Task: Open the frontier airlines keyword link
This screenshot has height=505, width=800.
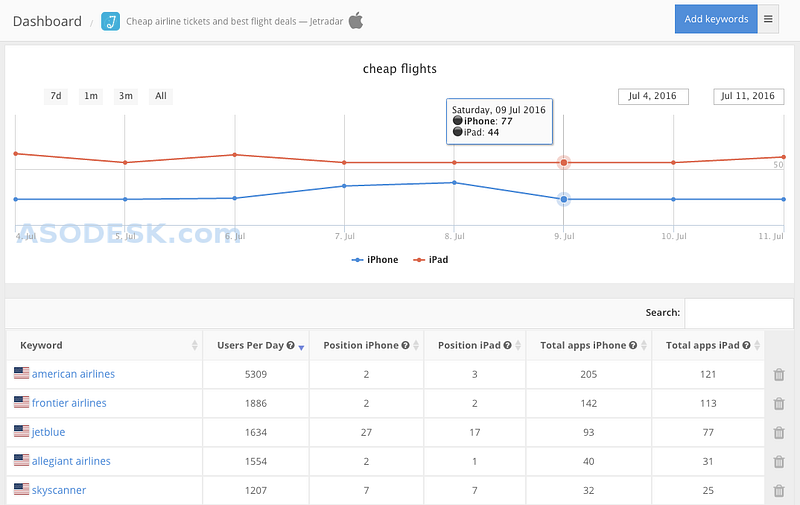Action: (x=69, y=403)
